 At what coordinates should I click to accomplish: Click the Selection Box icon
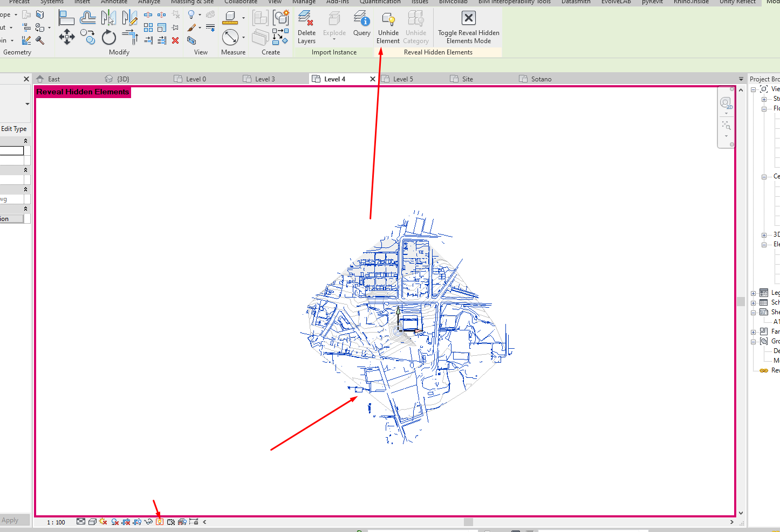[191, 40]
